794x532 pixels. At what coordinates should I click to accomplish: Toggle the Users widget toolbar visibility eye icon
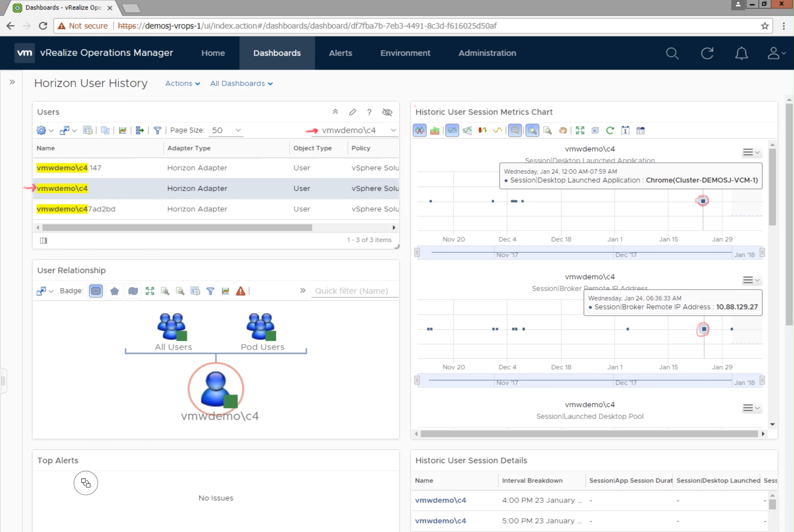tap(387, 112)
